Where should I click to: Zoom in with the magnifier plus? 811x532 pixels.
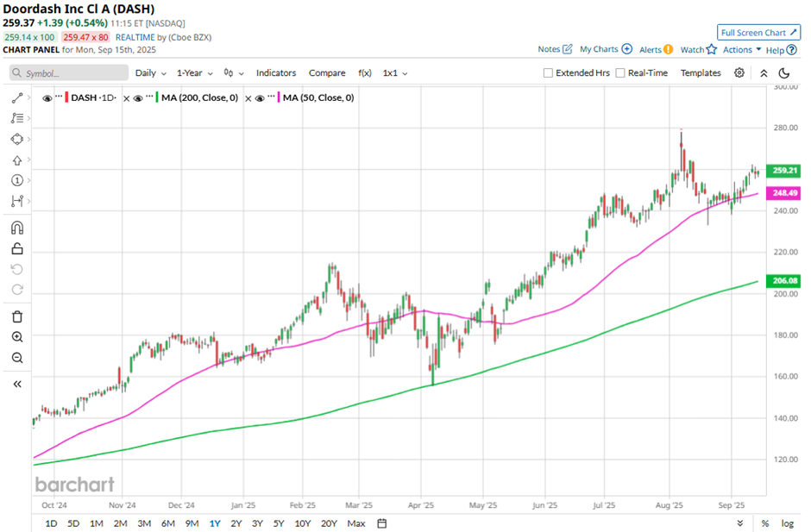[x=17, y=337]
